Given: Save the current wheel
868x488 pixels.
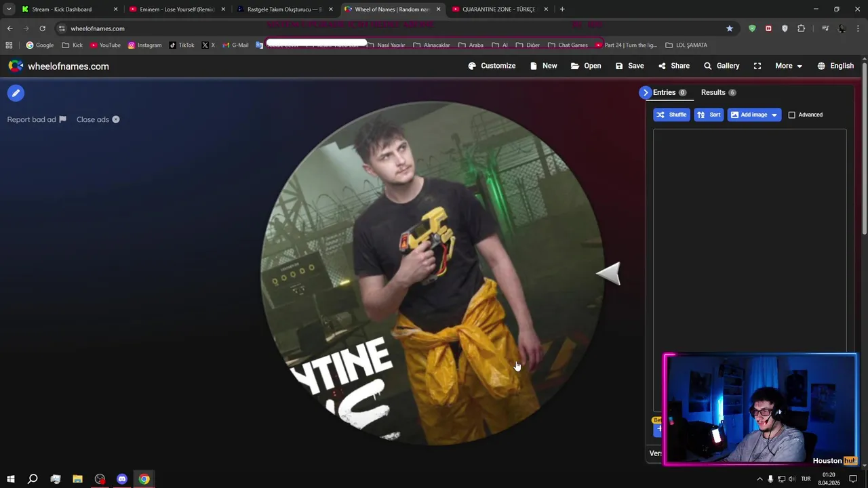Looking at the screenshot, I should click(629, 66).
